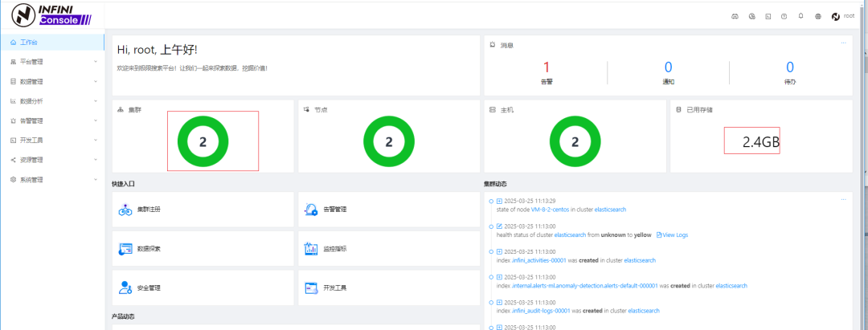Screen dimensions: 868x330
Task: Click the 数据探索 quick entry icon
Action: [125, 249]
